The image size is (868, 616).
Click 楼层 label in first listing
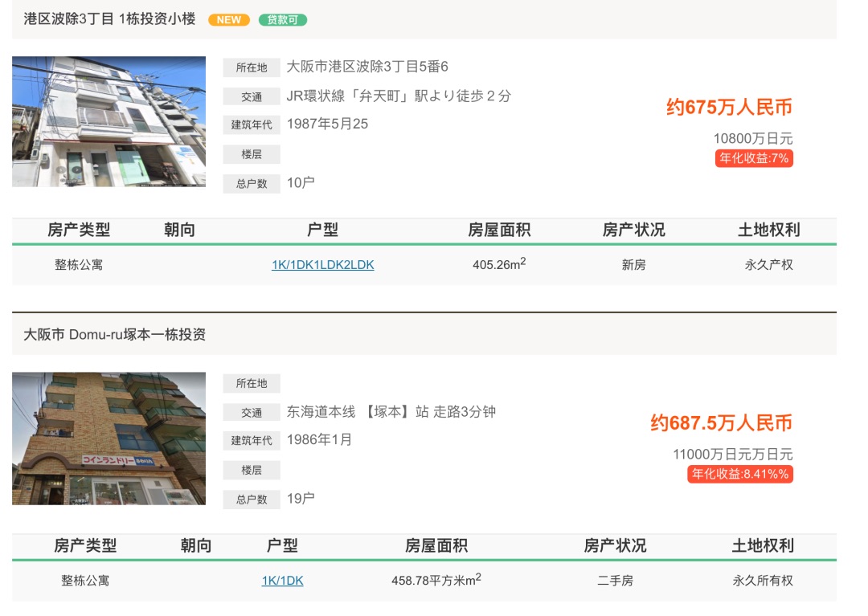click(252, 154)
